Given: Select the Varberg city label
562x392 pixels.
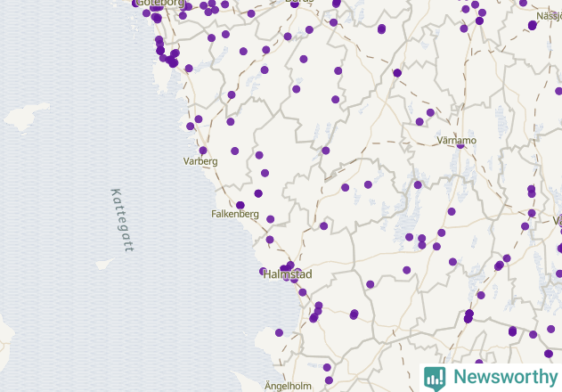Looking at the screenshot, I should (x=200, y=161).
